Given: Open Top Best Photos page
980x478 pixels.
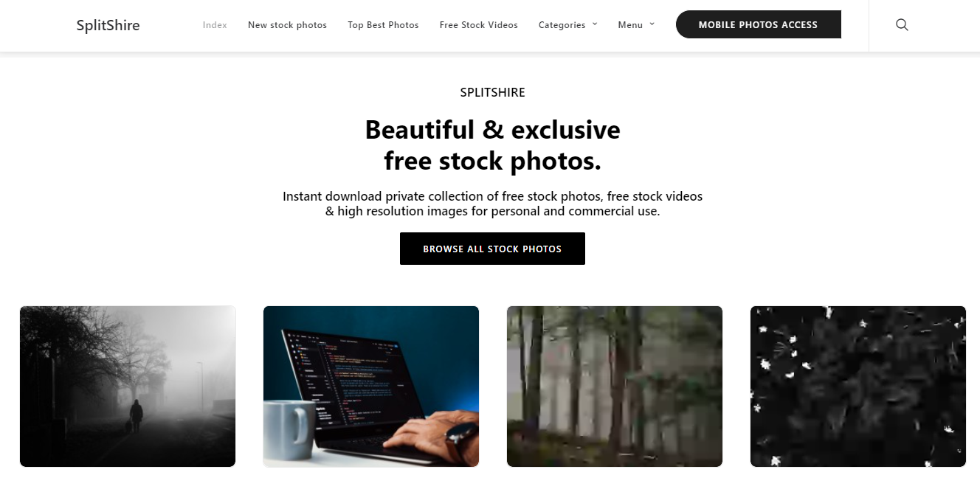Looking at the screenshot, I should point(383,25).
